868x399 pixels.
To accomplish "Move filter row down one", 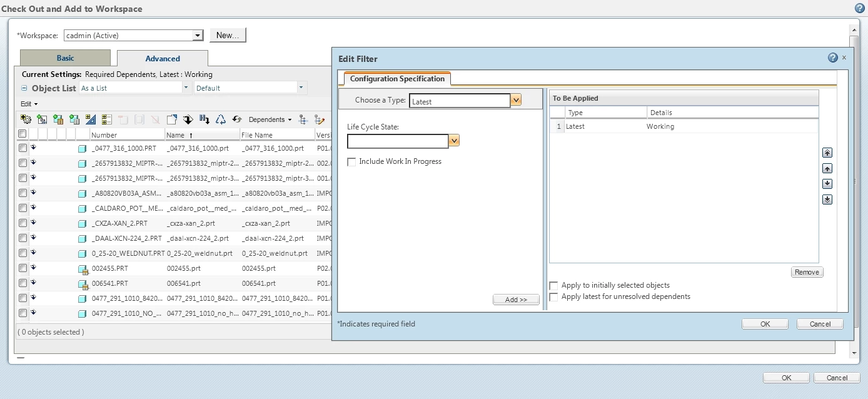I will coord(827,184).
